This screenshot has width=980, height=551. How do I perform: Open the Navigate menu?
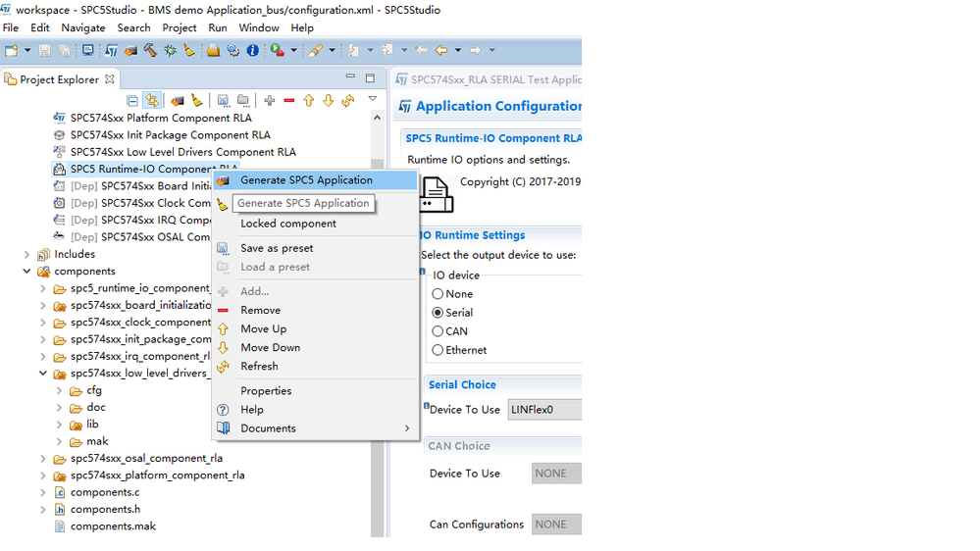[83, 28]
